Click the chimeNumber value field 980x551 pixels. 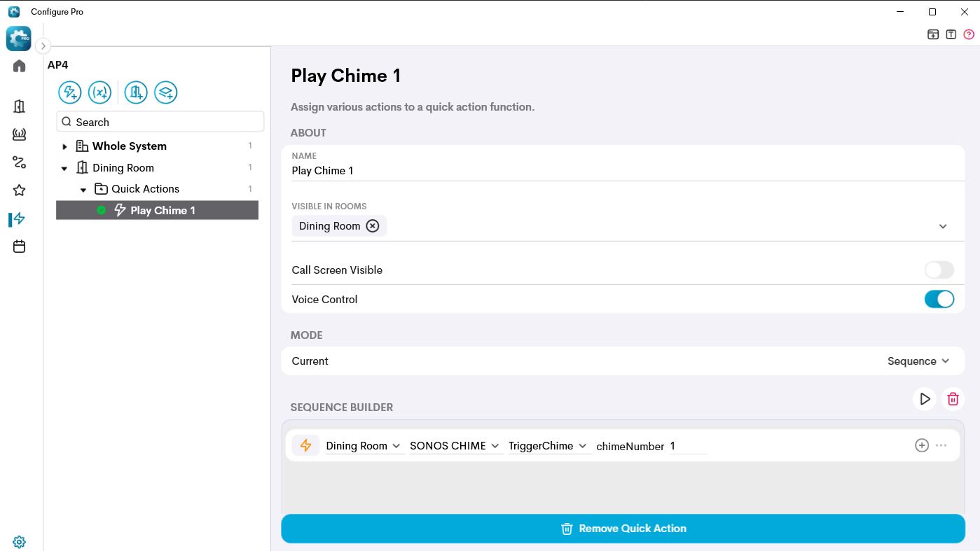[688, 446]
